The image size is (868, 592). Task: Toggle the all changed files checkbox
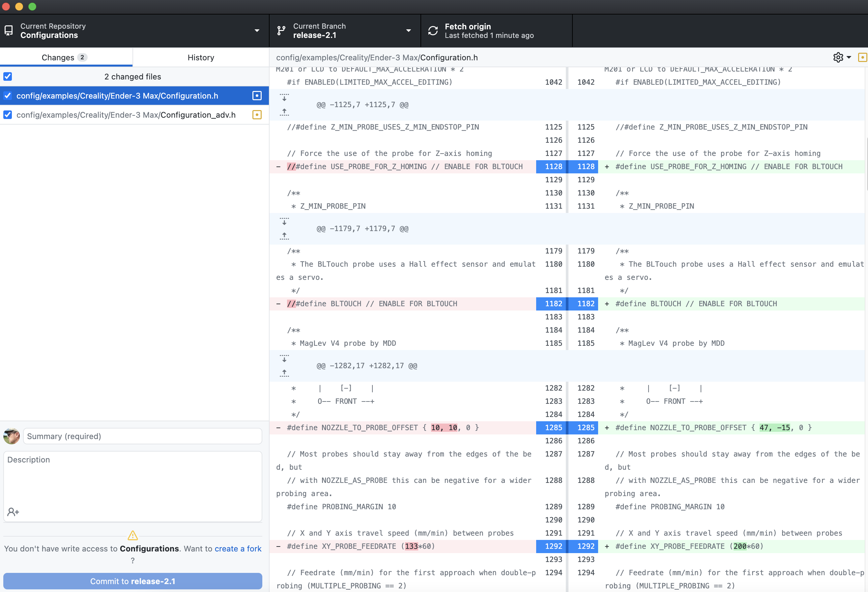coord(8,76)
